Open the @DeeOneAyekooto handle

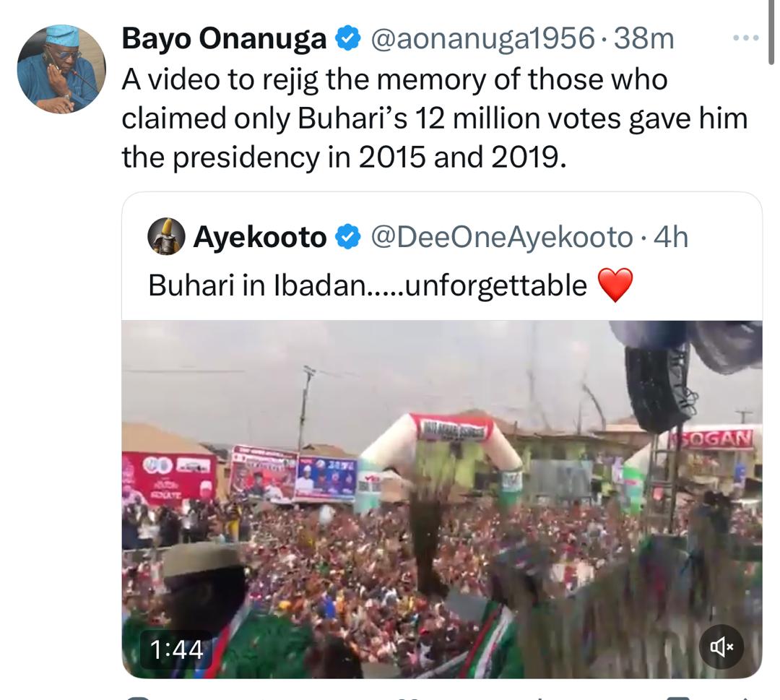(x=501, y=237)
